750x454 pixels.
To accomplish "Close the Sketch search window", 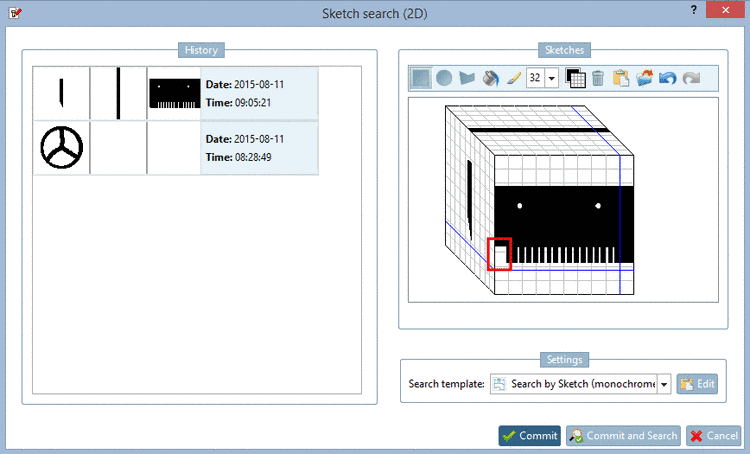I will click(725, 10).
